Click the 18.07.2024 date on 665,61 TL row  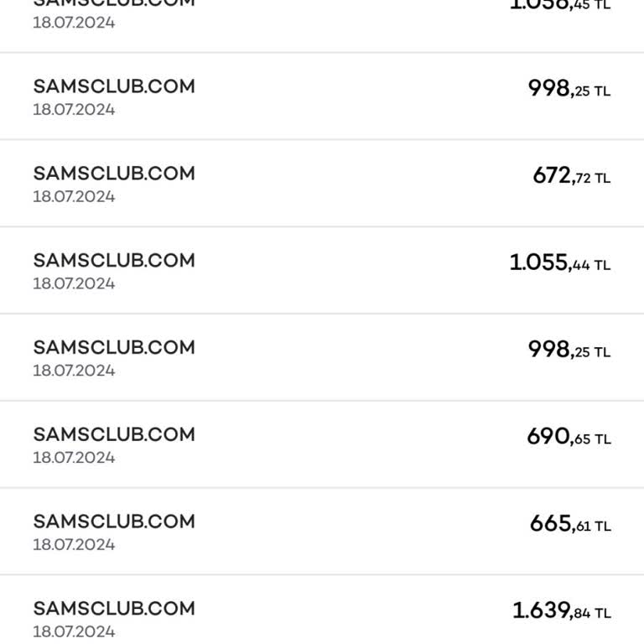coord(74,545)
